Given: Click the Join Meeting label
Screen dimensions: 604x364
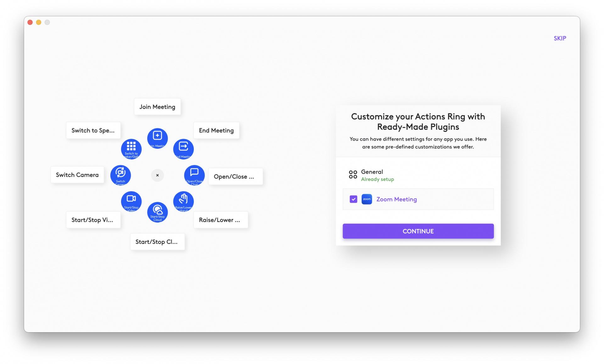Looking at the screenshot, I should 157,107.
